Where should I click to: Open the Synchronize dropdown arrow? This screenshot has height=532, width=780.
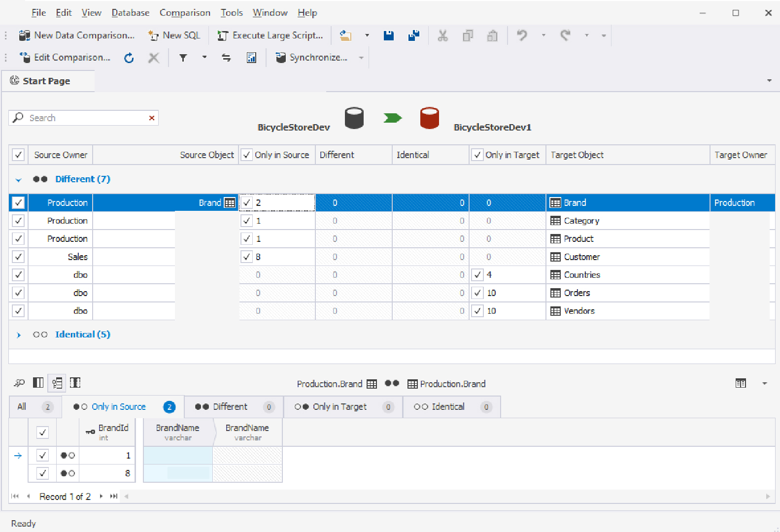(361, 58)
